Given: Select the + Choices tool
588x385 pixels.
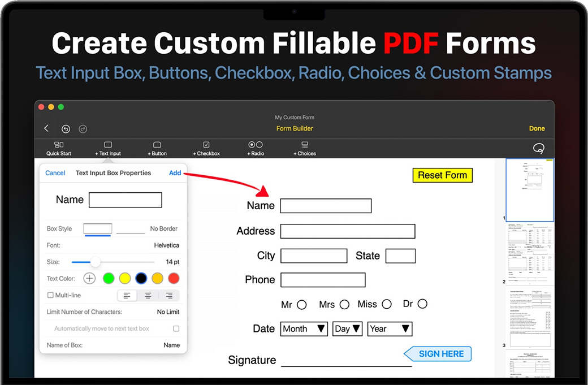Looking at the screenshot, I should pyautogui.click(x=305, y=149).
